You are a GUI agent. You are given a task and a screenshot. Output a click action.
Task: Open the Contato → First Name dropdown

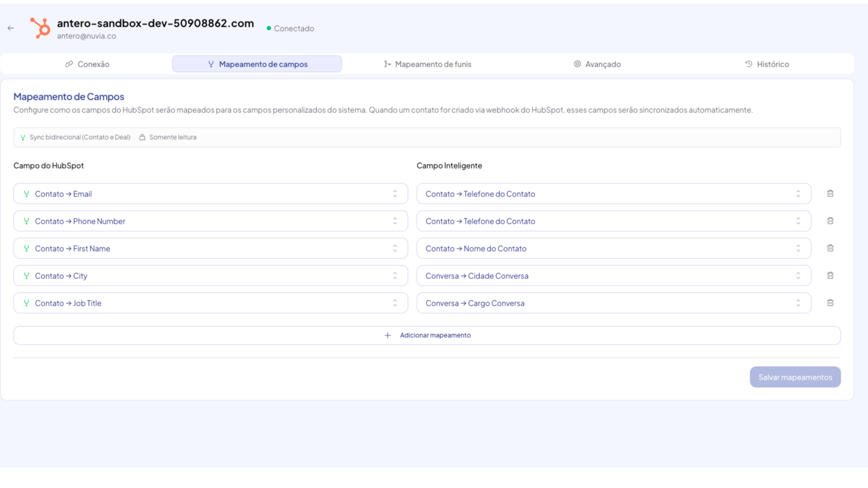(x=211, y=248)
